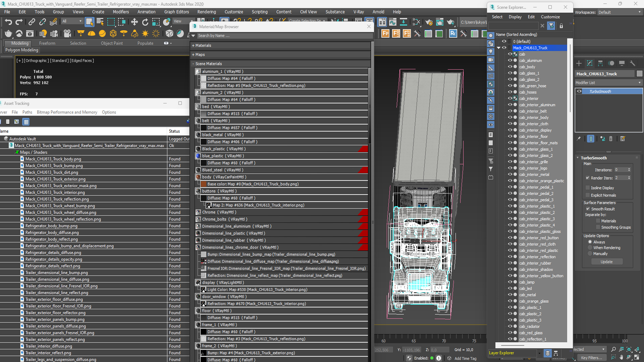Open the V-Ray menu
This screenshot has width=644, height=362.
[359, 12]
